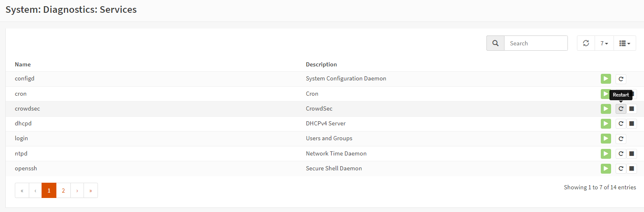Restart the ntpd service

(x=621, y=154)
